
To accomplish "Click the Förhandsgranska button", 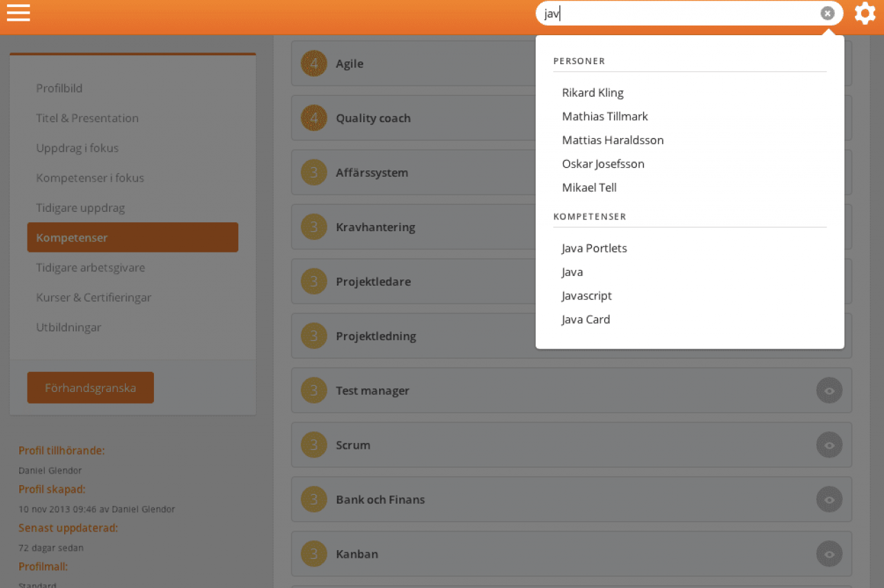I will tap(90, 388).
